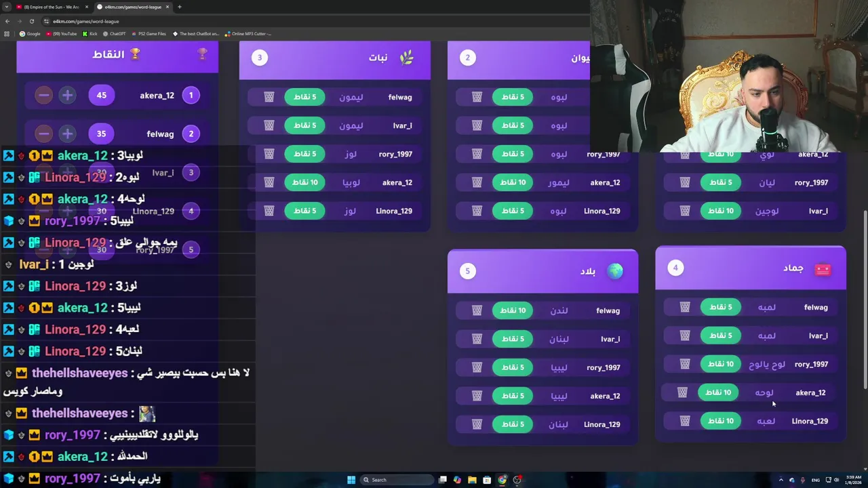Open a new browser tab
This screenshot has height=488, width=868.
[179, 7]
